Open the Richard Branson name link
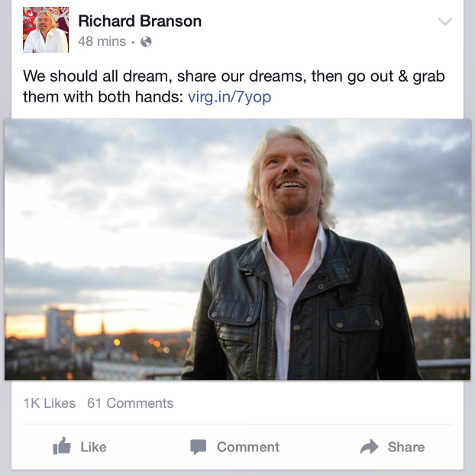The width and height of the screenshot is (475, 475). (140, 21)
